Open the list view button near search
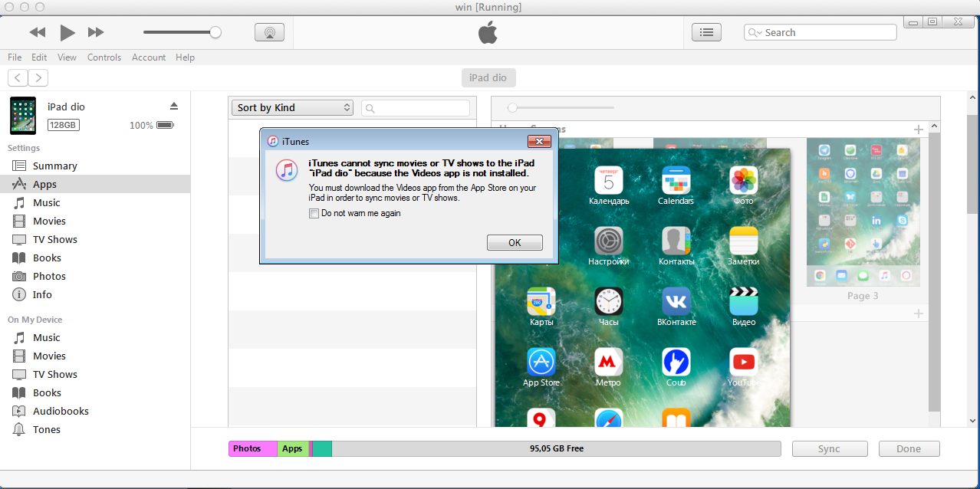Screen dimensions: 980x489 [x=706, y=32]
